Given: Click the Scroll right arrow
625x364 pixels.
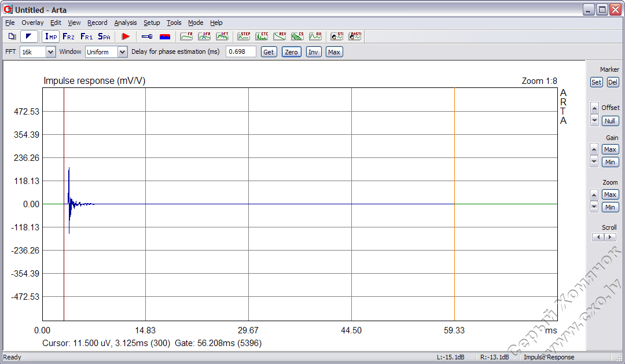Looking at the screenshot, I should 610,237.
